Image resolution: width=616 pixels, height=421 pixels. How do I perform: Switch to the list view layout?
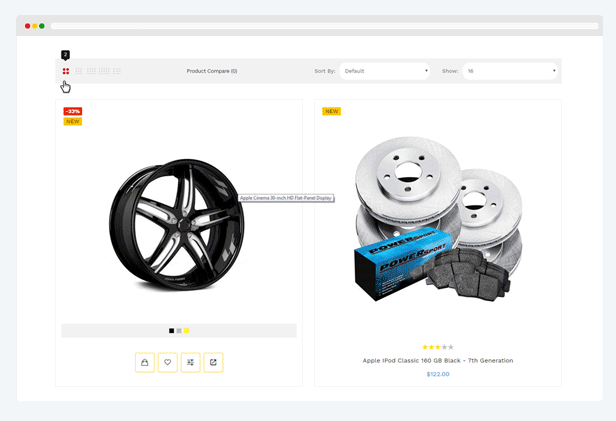tap(117, 71)
